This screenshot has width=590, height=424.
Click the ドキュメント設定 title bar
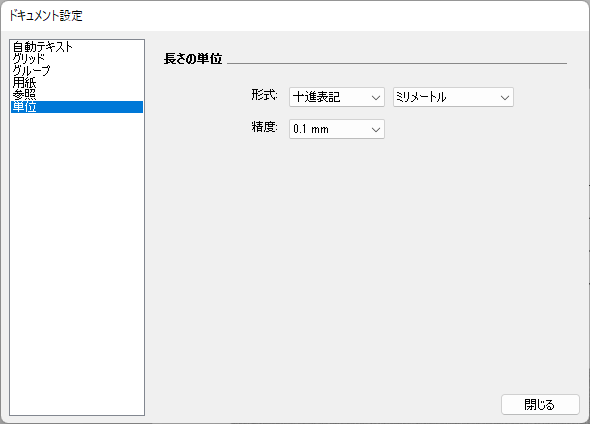295,16
